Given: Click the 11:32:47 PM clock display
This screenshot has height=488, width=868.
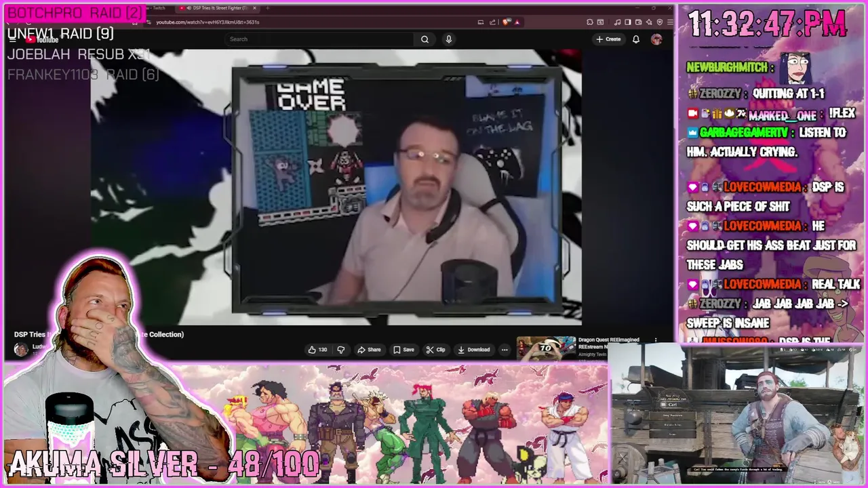Looking at the screenshot, I should click(768, 24).
